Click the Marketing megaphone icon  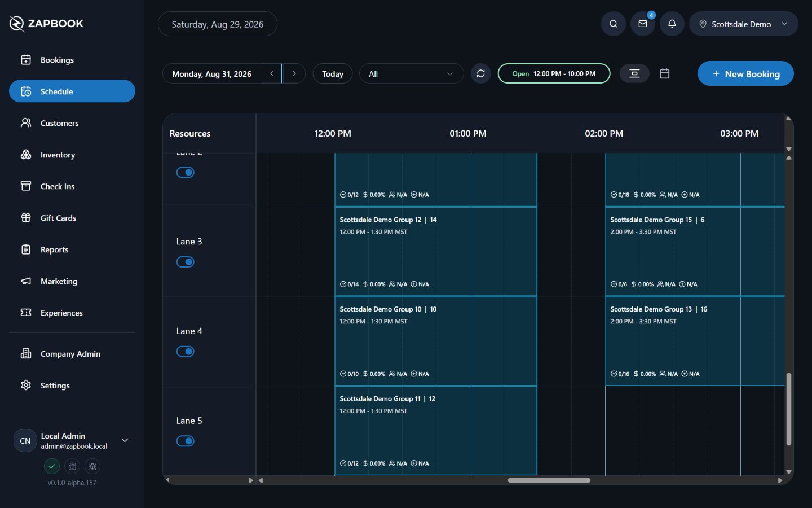(26, 281)
